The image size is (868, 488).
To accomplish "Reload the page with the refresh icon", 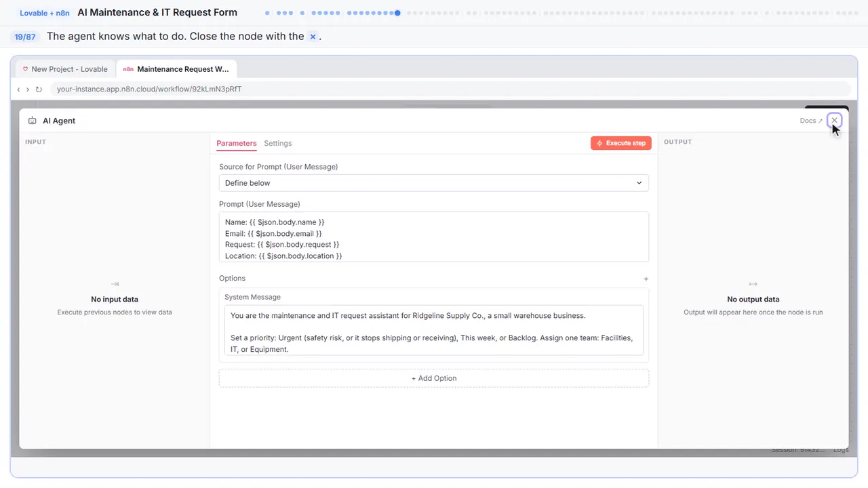I will click(39, 89).
